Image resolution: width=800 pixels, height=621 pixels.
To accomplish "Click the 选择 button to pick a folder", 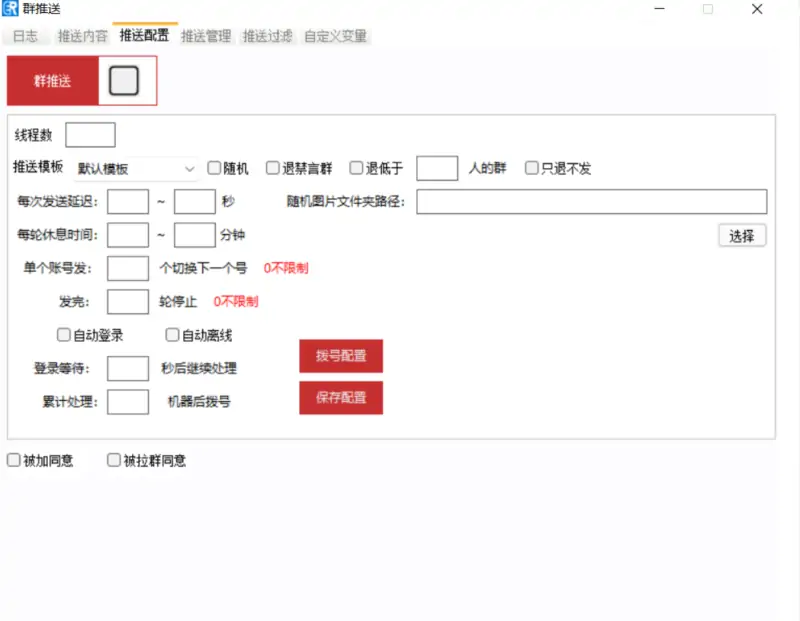I will click(x=742, y=235).
